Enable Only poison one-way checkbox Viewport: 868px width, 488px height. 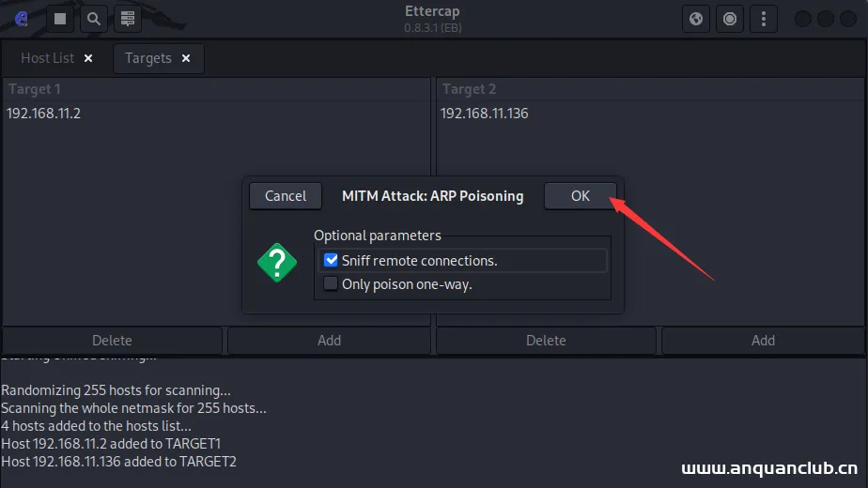(x=331, y=283)
